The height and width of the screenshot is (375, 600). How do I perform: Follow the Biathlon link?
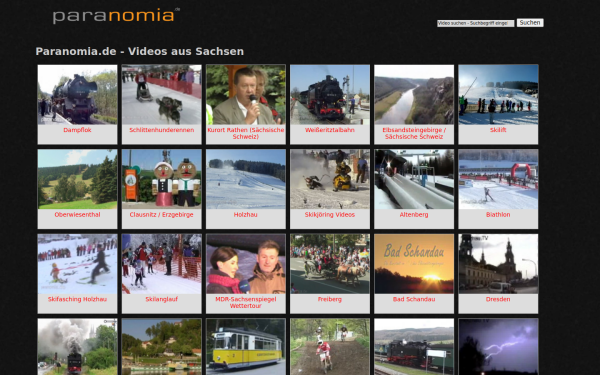pyautogui.click(x=498, y=215)
